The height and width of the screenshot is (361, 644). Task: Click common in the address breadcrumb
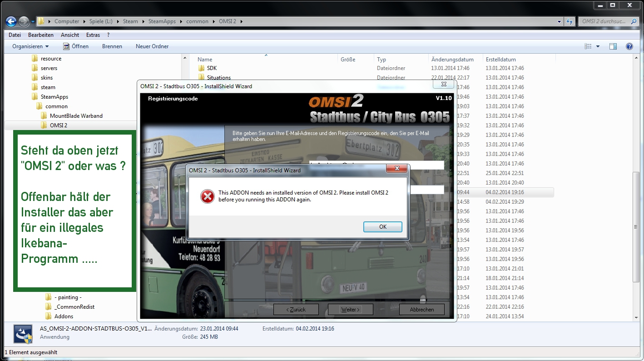click(x=197, y=21)
